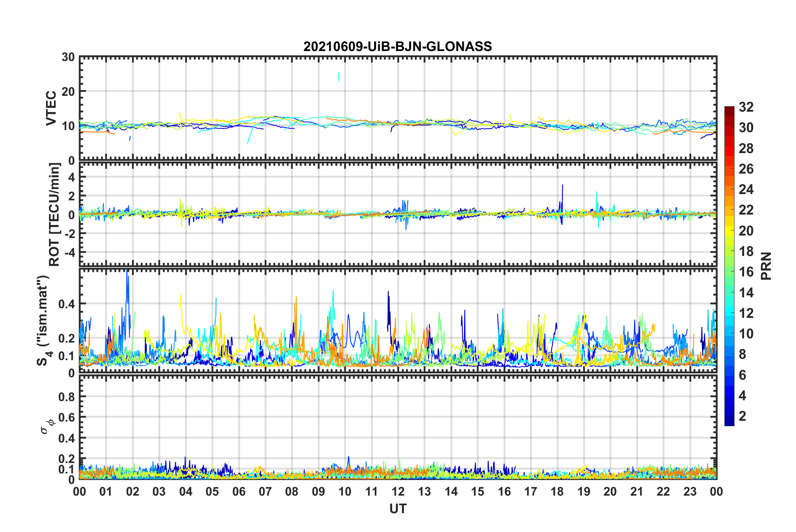Click colorbar tick label 30
This screenshot has width=796, height=532.
[746, 128]
